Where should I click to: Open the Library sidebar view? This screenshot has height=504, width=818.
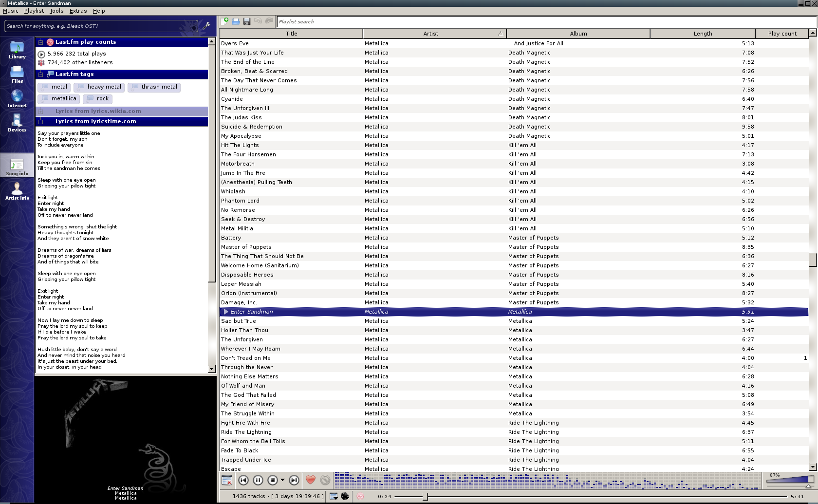tap(17, 50)
